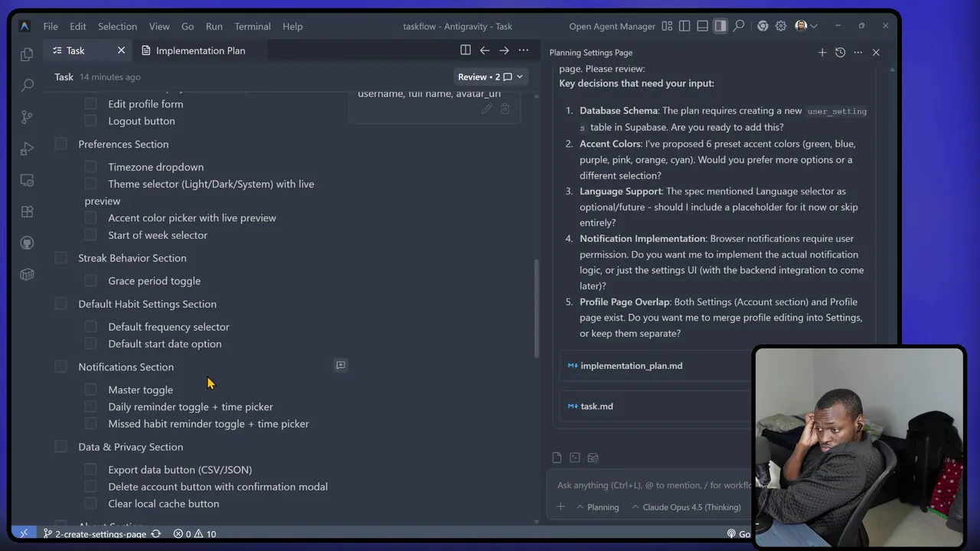Add context with plus in chat input

(x=560, y=507)
